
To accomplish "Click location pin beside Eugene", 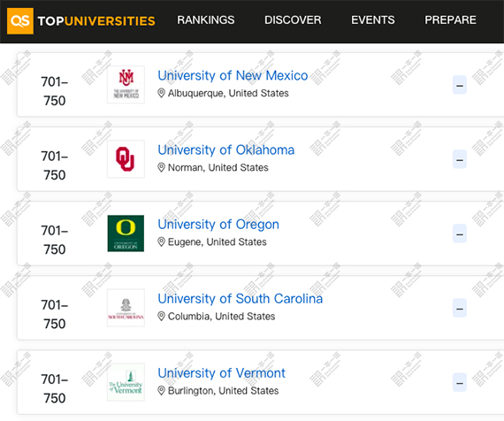I will (x=161, y=241).
